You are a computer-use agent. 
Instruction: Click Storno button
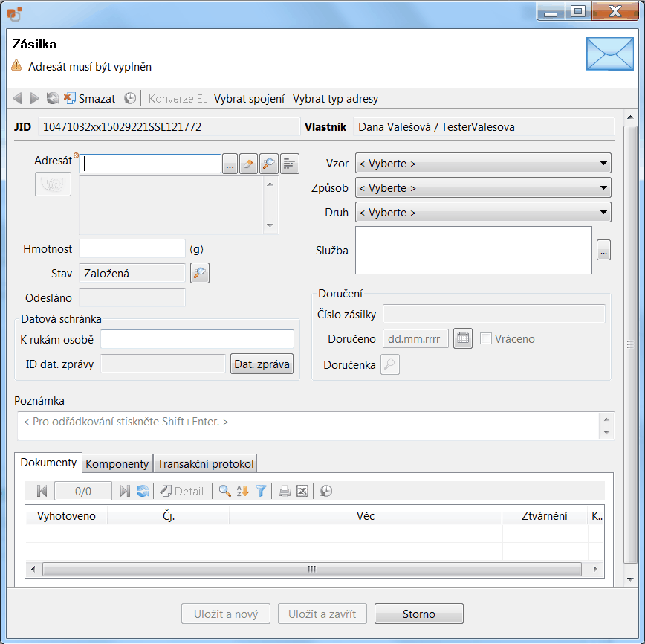click(x=419, y=614)
